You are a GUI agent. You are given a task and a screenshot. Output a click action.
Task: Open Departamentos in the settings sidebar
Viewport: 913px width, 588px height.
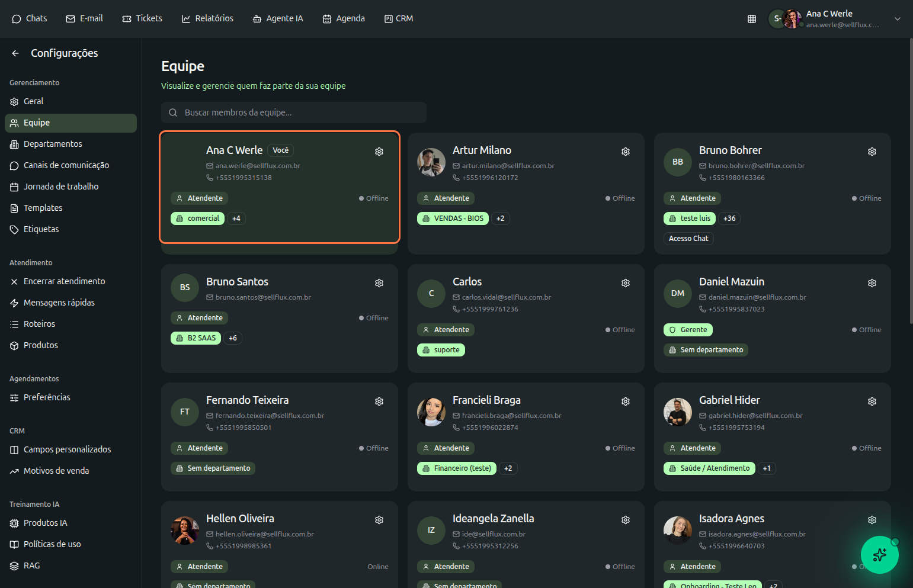pyautogui.click(x=53, y=144)
